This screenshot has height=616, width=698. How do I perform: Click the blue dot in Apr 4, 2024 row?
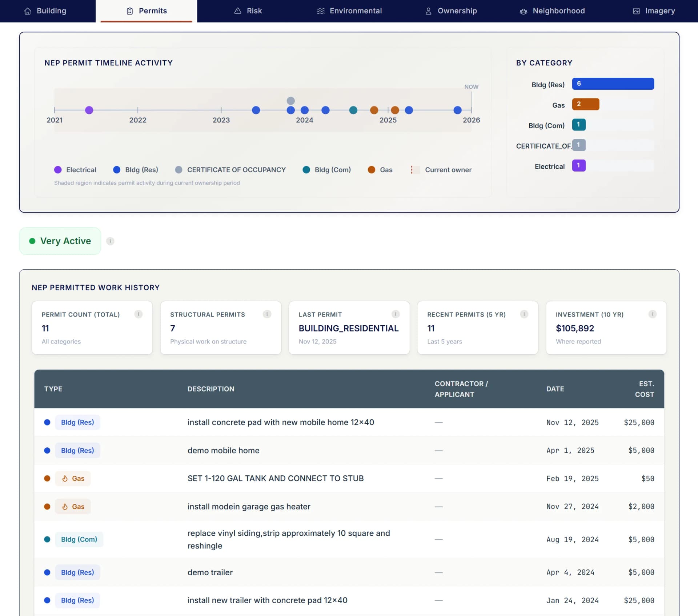pyautogui.click(x=47, y=572)
